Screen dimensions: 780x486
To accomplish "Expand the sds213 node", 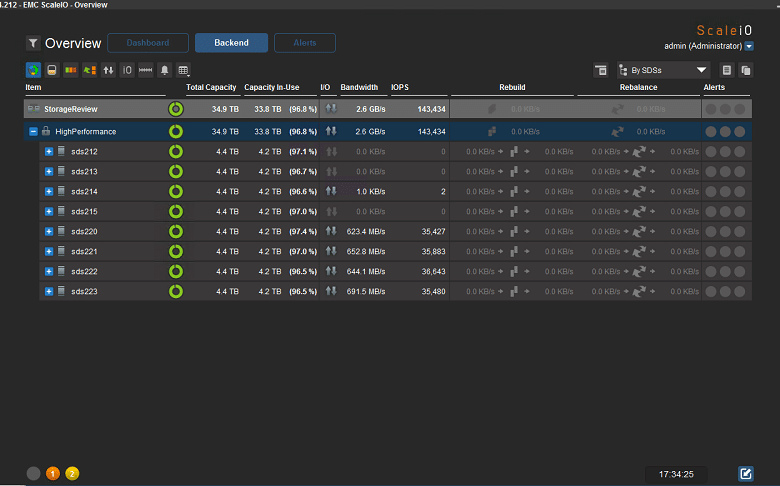I will pos(49,171).
